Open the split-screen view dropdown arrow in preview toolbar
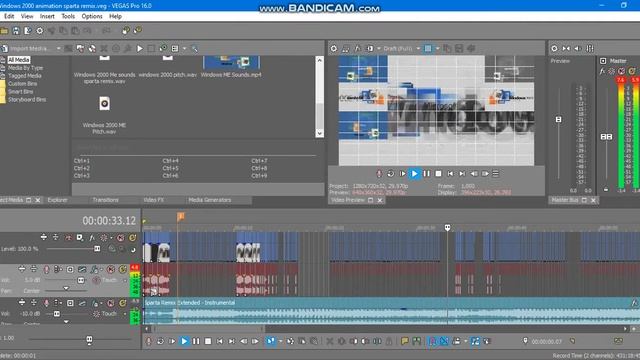Screen dimensions: 640x360 (x=379, y=49)
